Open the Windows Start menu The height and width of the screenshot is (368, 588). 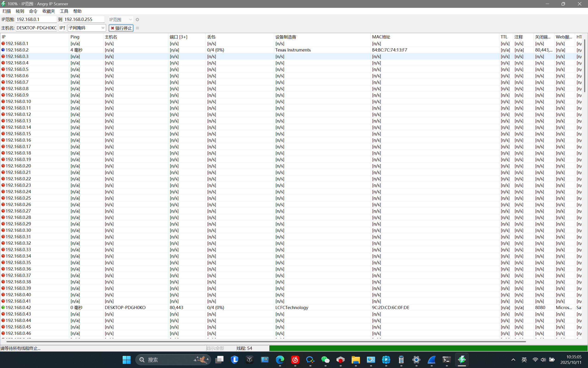pyautogui.click(x=126, y=360)
